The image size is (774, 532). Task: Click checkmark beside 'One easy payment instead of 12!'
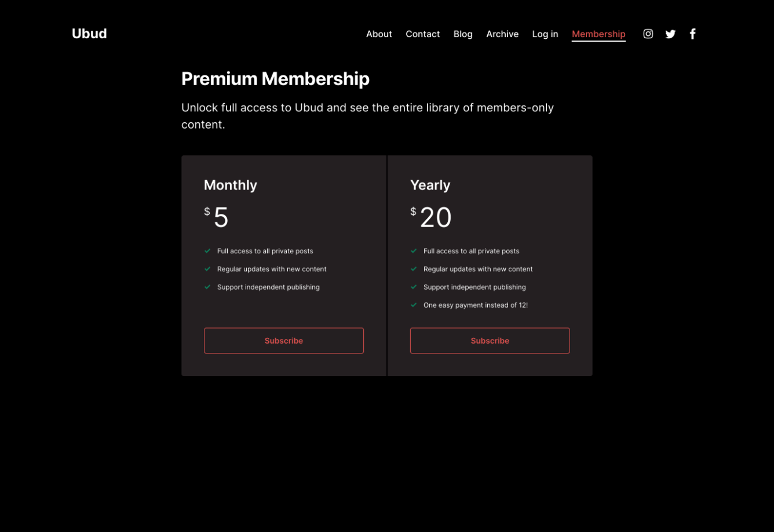click(414, 305)
